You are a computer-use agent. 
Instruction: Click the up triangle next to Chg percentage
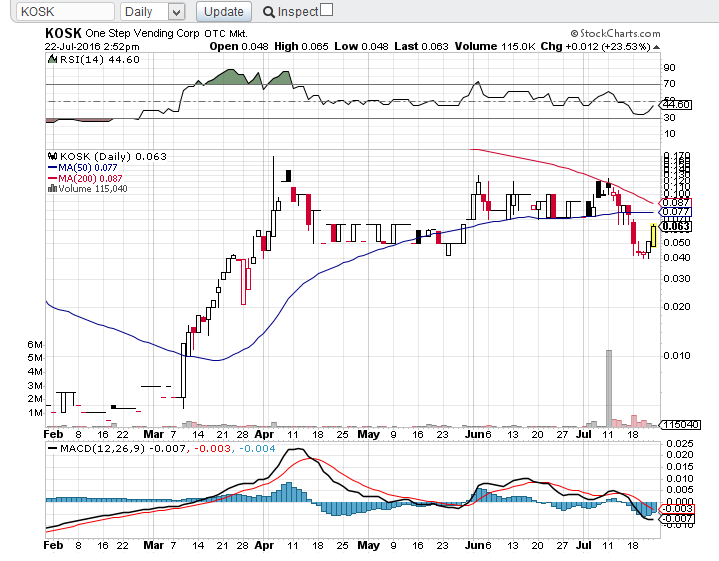click(656, 47)
